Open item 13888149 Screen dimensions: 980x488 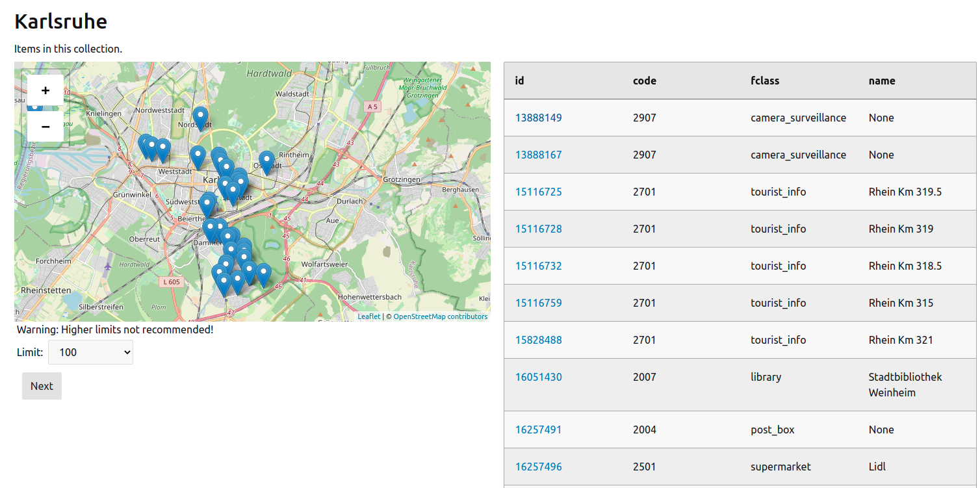click(538, 118)
